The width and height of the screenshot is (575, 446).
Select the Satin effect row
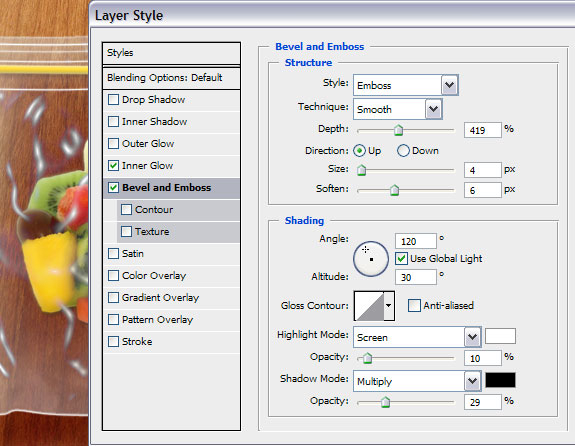click(x=171, y=253)
